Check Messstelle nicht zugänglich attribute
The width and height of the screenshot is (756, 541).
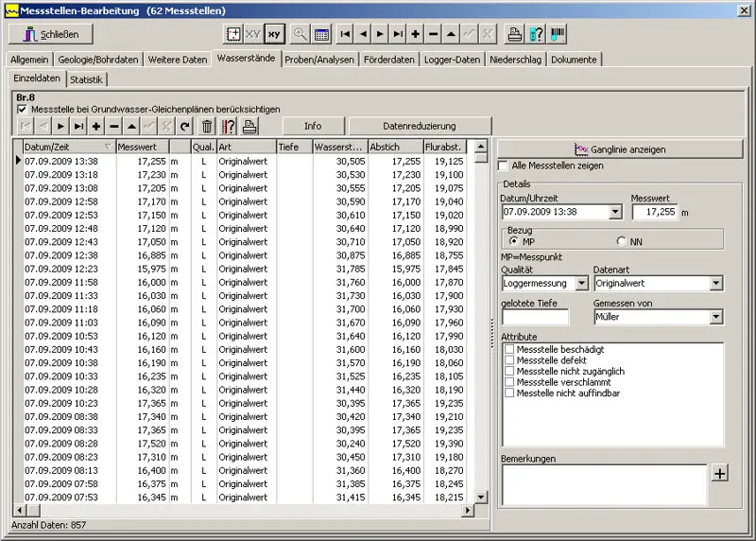[509, 371]
